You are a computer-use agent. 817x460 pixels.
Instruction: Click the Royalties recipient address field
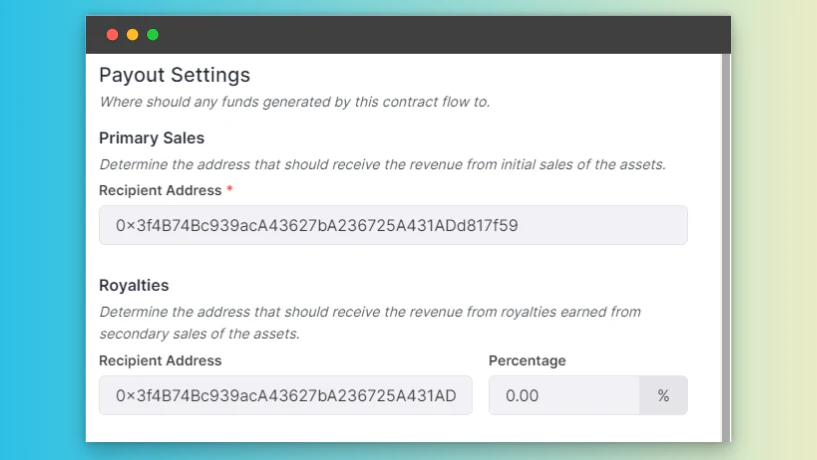pos(286,395)
